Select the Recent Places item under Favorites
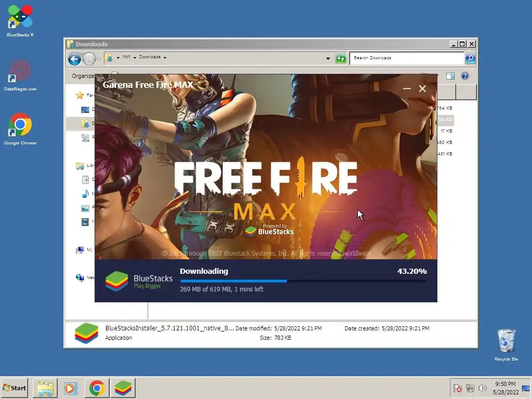Screen dimensions: 532x399 point(85,137)
